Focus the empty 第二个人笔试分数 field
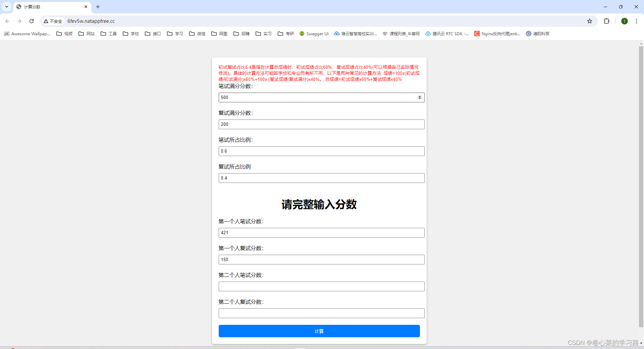Viewport: 644px width, 349px height. (321, 286)
